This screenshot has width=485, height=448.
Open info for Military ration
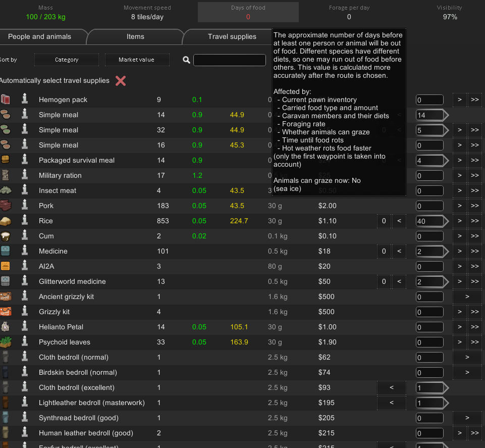25,175
